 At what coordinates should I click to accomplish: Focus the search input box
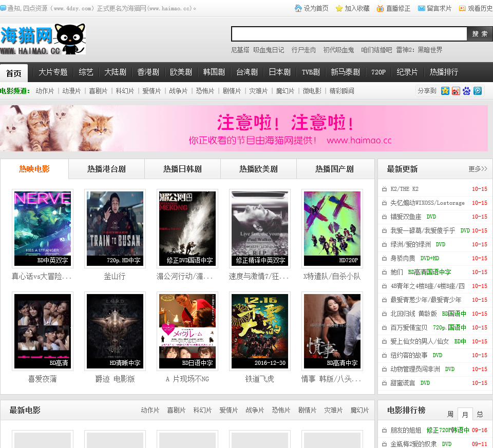click(349, 34)
